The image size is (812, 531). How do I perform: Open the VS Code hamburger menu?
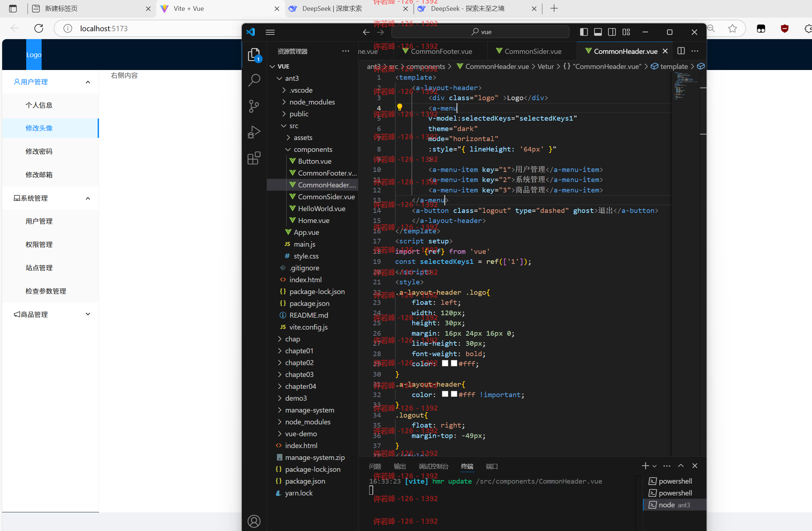[270, 32]
